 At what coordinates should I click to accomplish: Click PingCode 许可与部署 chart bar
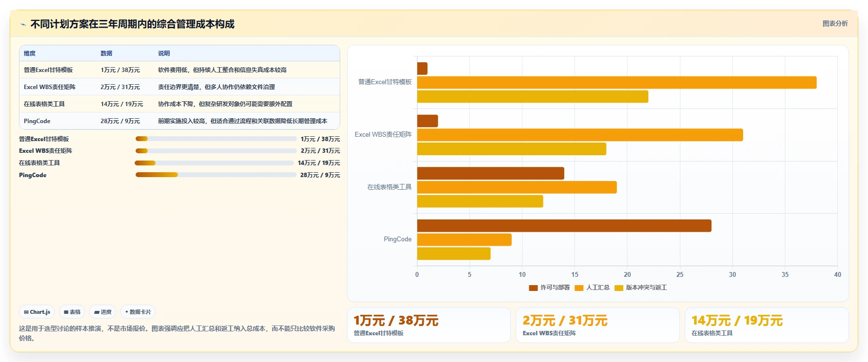(x=564, y=226)
